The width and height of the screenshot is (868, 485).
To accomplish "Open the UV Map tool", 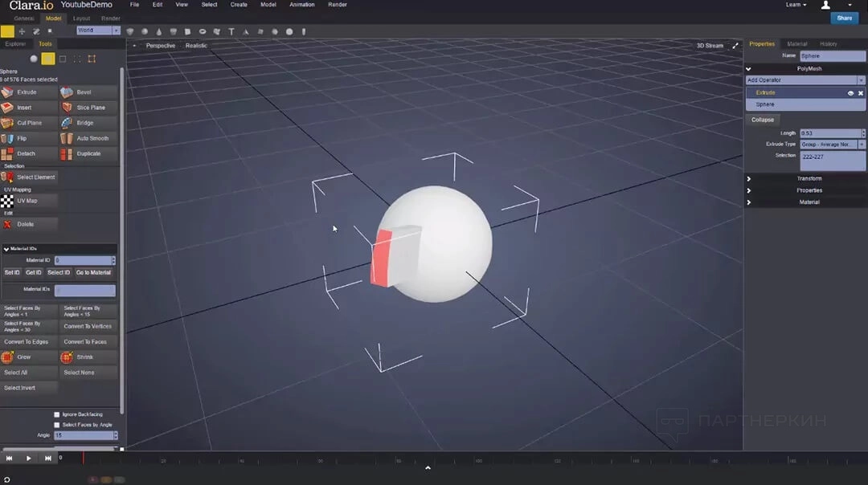I will point(28,201).
